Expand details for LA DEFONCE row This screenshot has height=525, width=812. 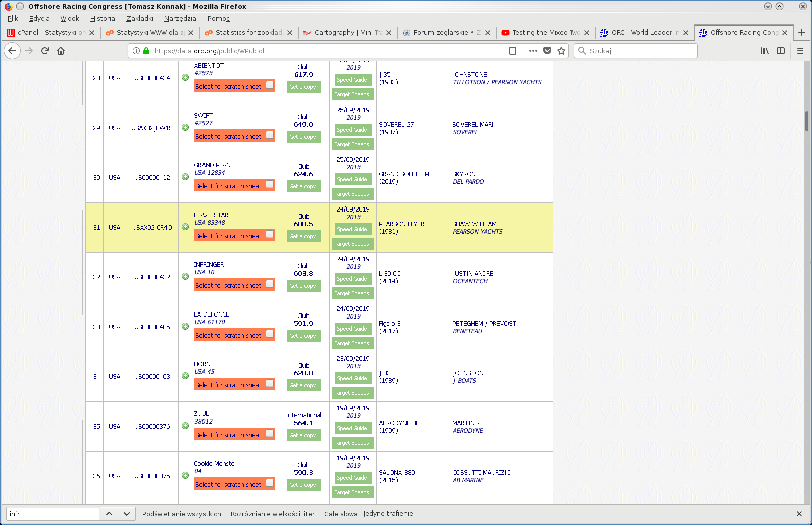pyautogui.click(x=185, y=326)
